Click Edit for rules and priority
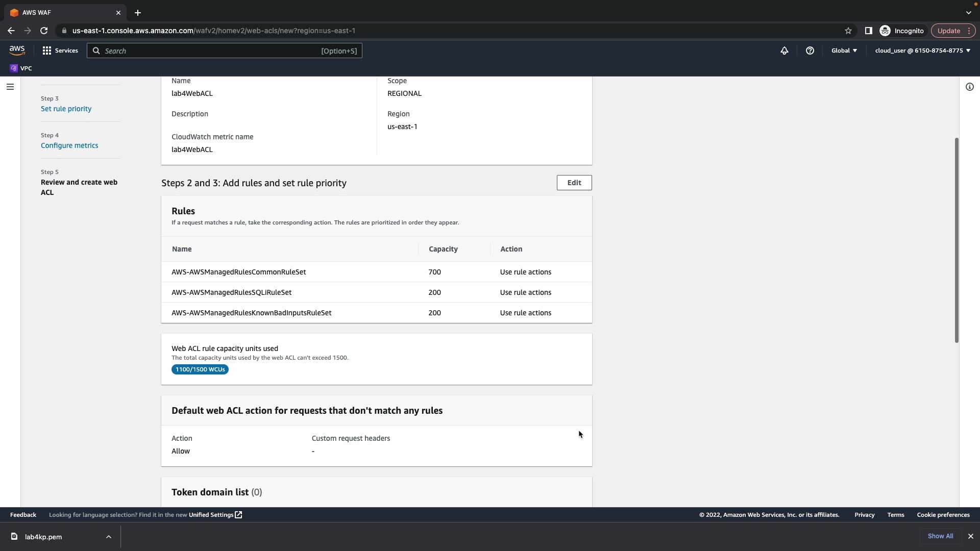The height and width of the screenshot is (551, 980). click(574, 183)
